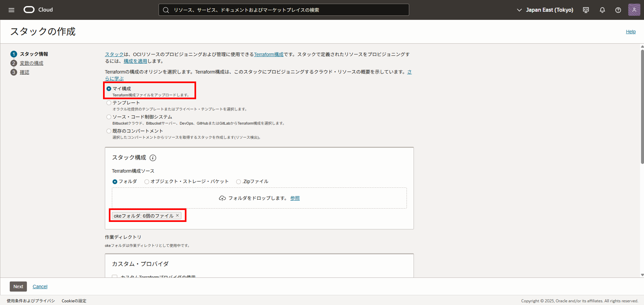
Task: Click the Next button
Action: click(18, 286)
